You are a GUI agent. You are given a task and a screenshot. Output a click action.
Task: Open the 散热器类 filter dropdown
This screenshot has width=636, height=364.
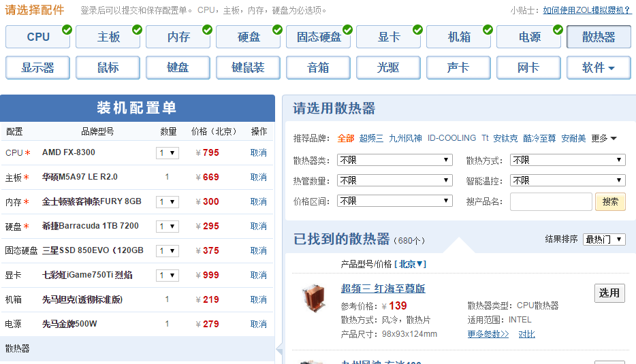pyautogui.click(x=395, y=160)
